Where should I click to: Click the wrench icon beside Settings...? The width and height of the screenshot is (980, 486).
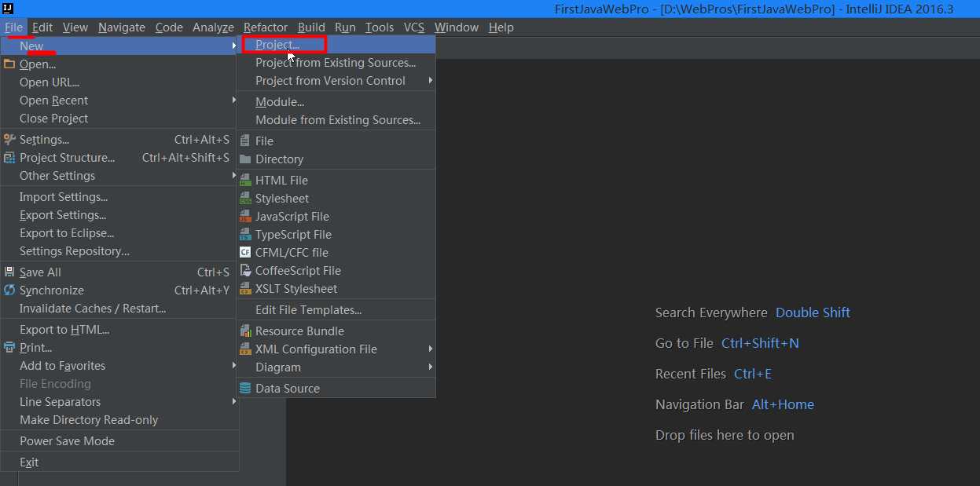click(9, 140)
